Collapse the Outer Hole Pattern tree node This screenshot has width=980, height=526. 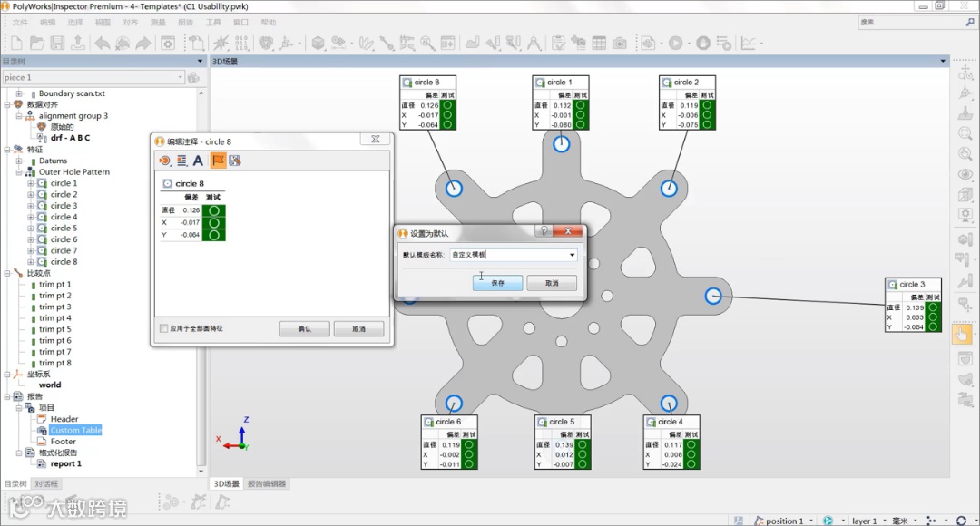[19, 171]
